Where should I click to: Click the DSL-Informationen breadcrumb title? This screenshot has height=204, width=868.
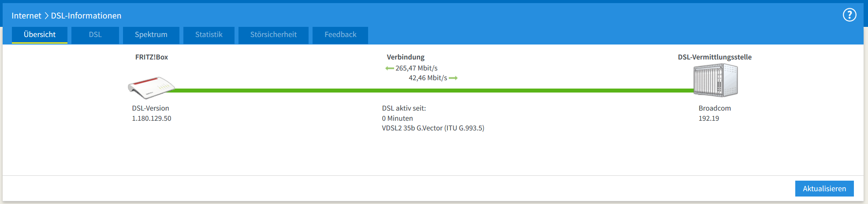click(86, 16)
